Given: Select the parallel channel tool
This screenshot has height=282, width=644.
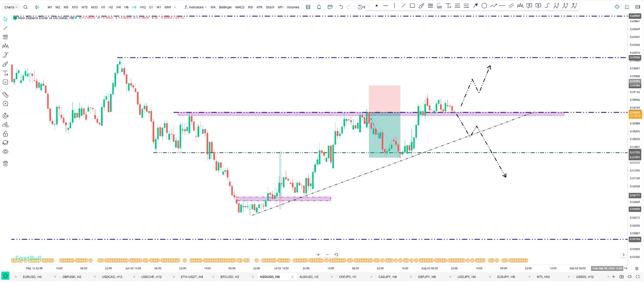Looking at the screenshot, I should tap(511, 6).
